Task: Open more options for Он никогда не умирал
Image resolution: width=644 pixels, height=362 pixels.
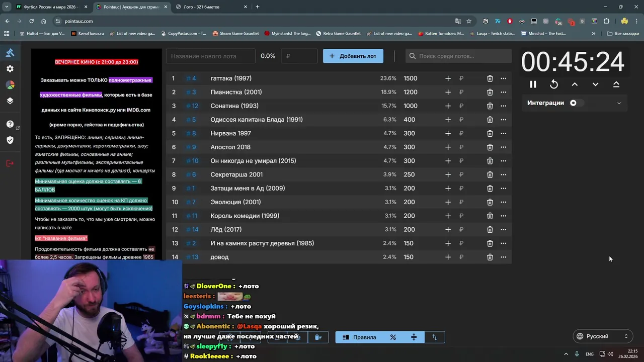Action: pos(503,161)
